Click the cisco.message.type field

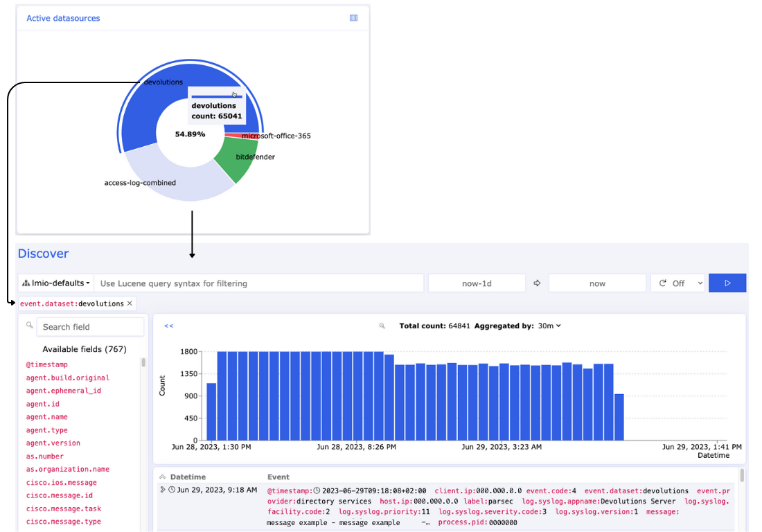(x=64, y=522)
